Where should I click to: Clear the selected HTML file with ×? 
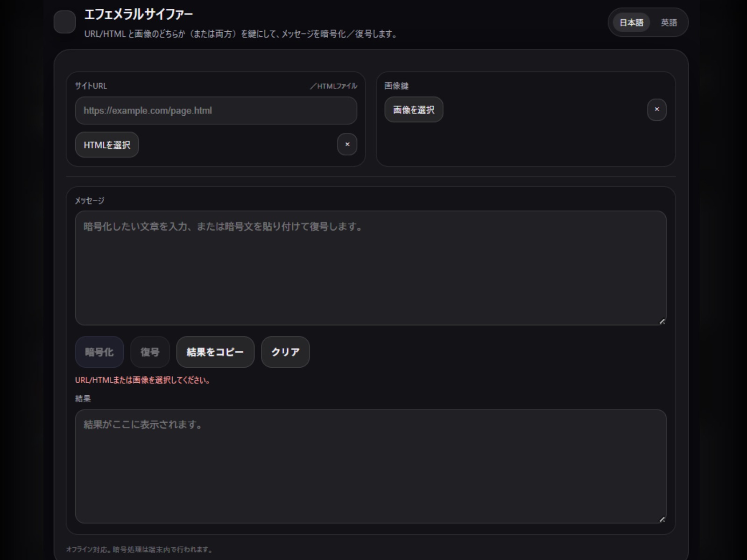tap(347, 145)
